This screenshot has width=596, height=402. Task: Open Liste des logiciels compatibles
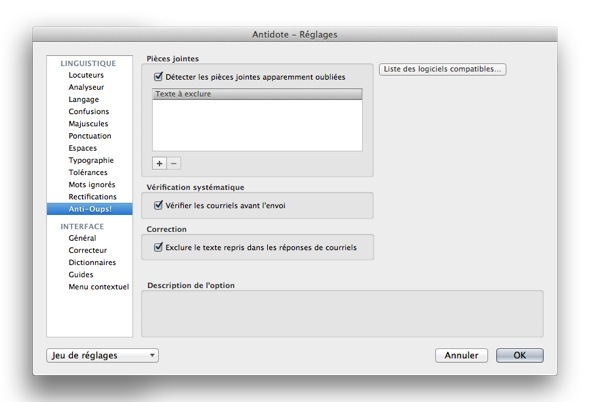[442, 69]
